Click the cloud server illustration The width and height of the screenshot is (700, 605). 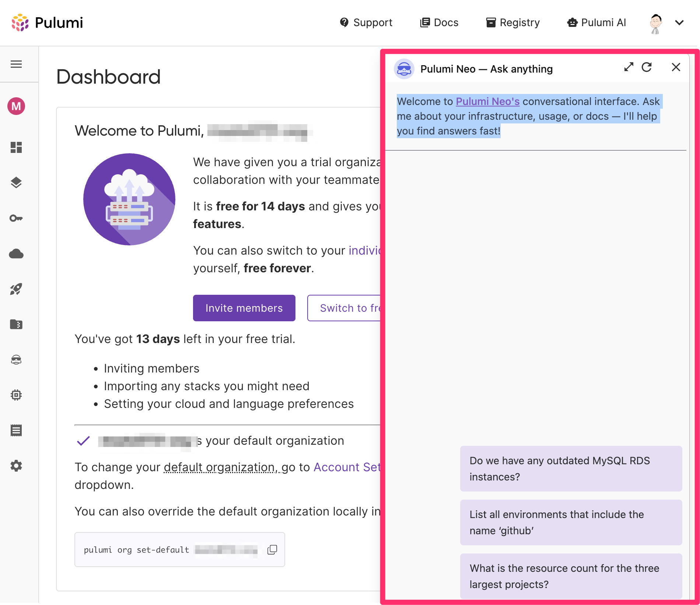pos(129,199)
